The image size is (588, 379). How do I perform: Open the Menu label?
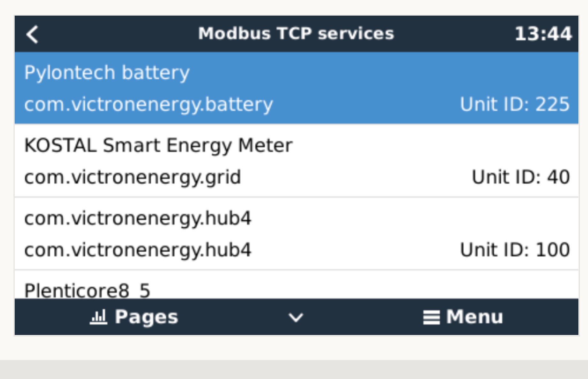[x=474, y=317]
